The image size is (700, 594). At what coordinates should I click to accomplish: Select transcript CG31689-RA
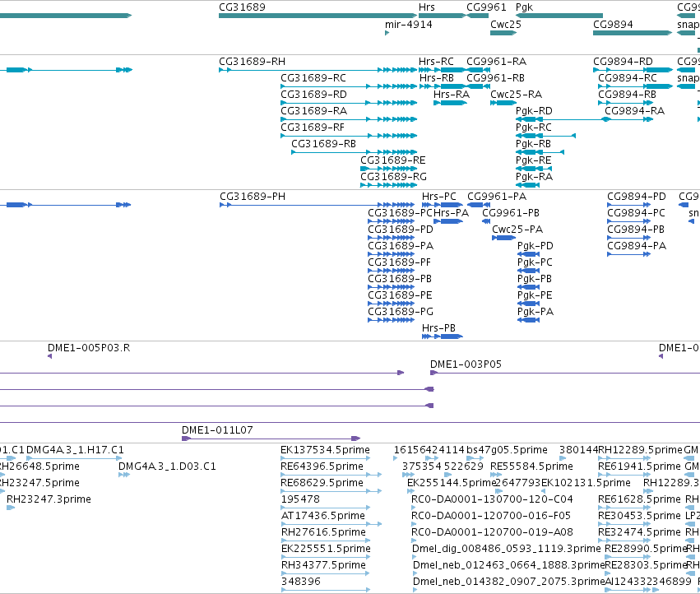(x=313, y=111)
